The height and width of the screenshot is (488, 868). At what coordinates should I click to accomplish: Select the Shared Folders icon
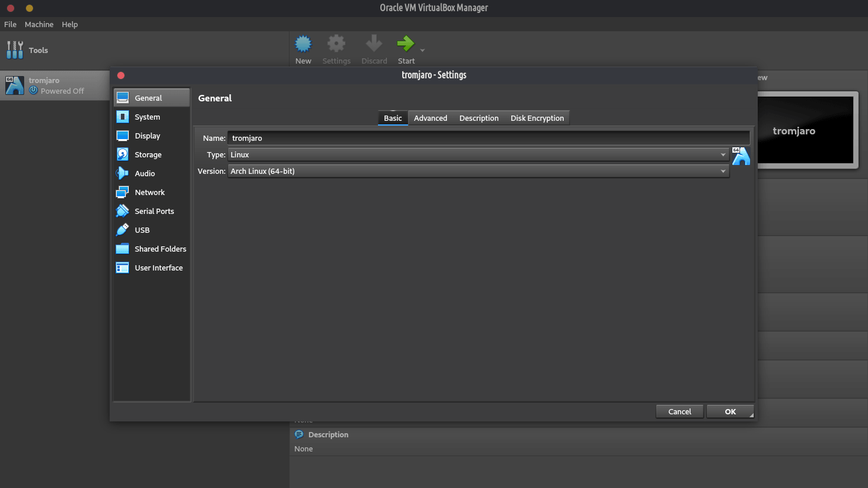[123, 249]
